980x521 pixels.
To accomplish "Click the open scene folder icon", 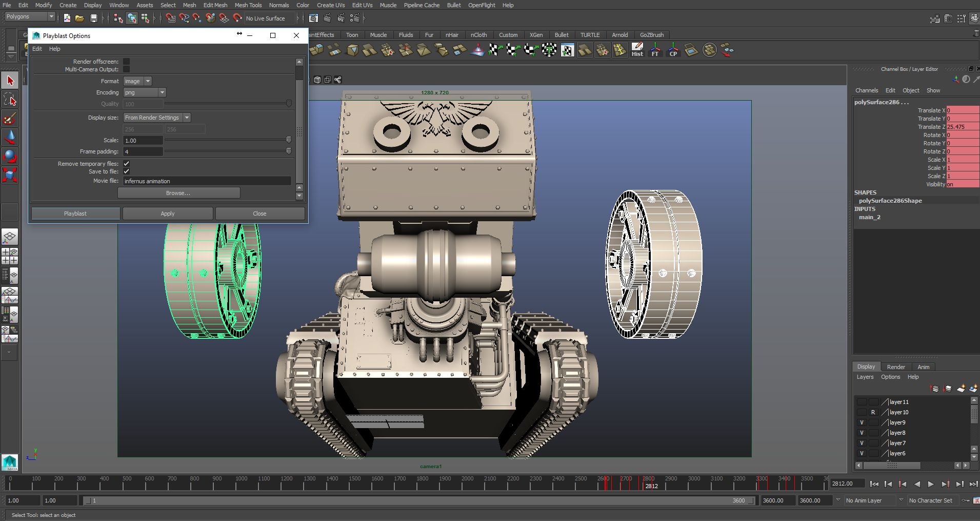I will click(x=79, y=18).
